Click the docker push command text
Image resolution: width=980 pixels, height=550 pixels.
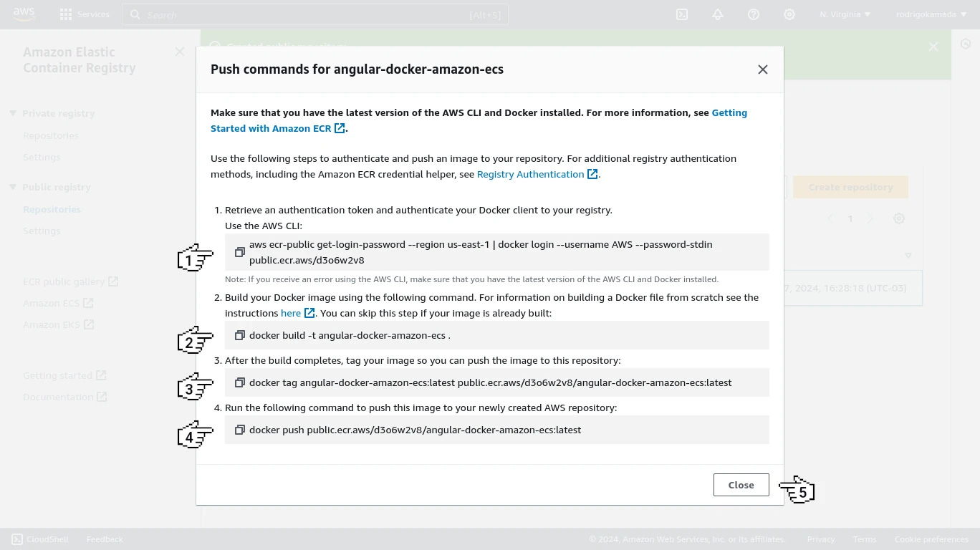click(415, 430)
